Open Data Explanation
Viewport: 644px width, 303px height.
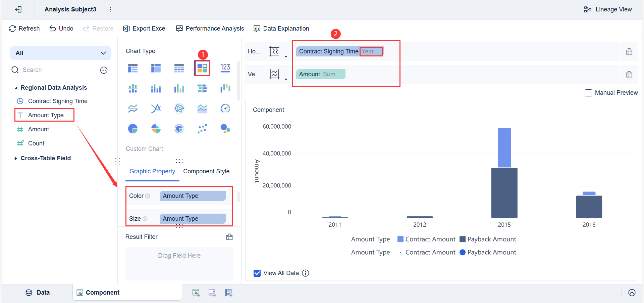pos(281,29)
